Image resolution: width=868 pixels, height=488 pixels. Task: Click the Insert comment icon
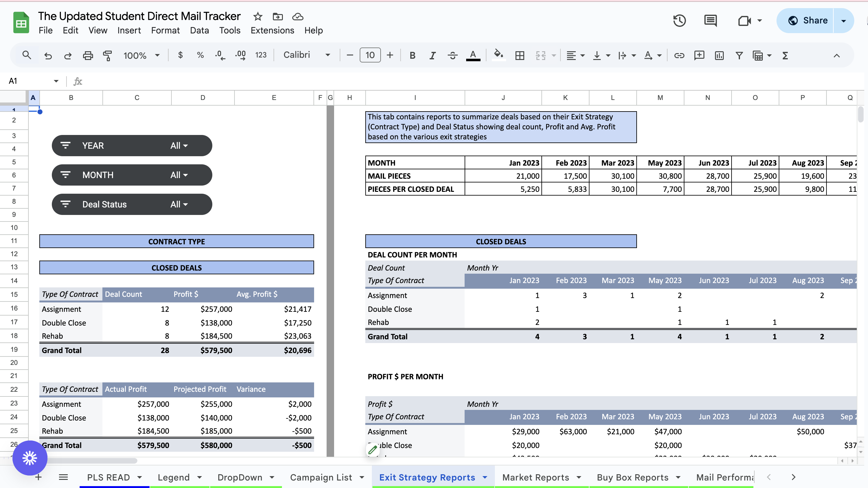point(699,55)
